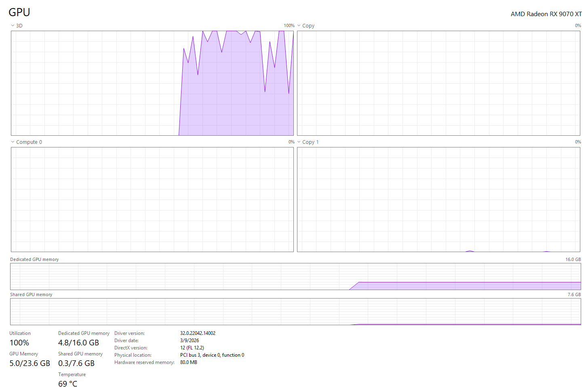Click the Physical location label
The width and height of the screenshot is (588, 387).
click(x=133, y=355)
